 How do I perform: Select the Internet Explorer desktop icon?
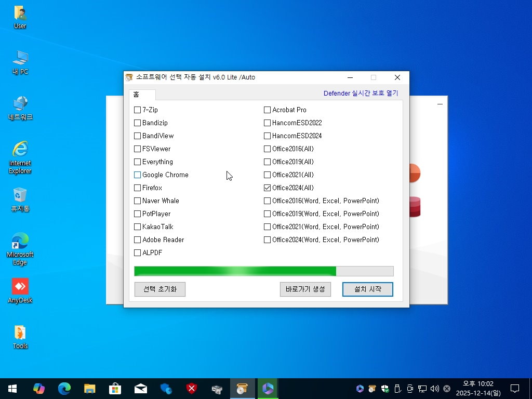(x=20, y=157)
